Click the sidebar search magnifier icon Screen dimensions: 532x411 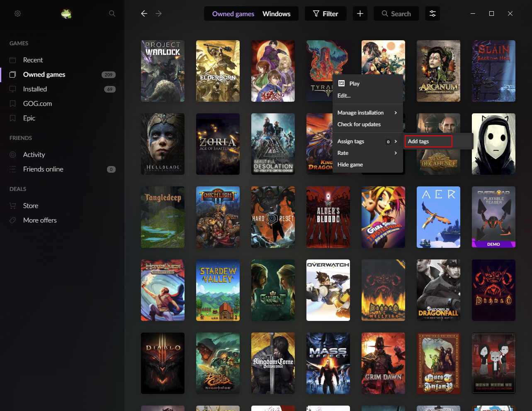point(112,14)
